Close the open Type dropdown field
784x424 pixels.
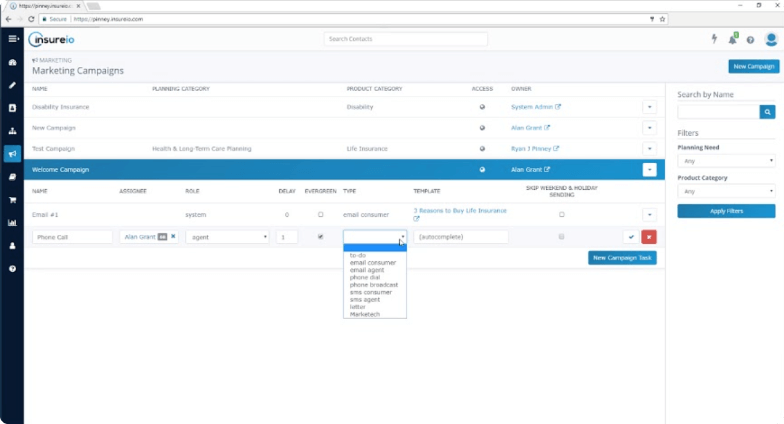coord(374,237)
